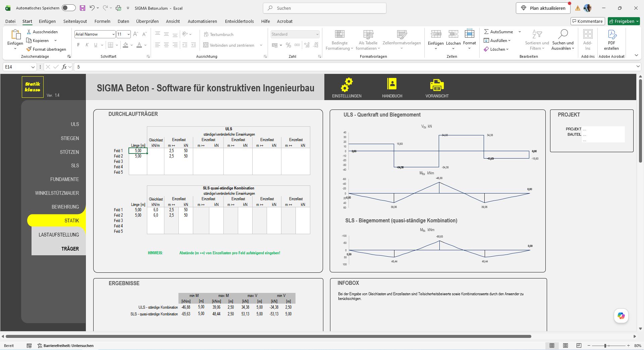Click the Freigeben share button
This screenshot has width=644, height=350.
pyautogui.click(x=624, y=21)
